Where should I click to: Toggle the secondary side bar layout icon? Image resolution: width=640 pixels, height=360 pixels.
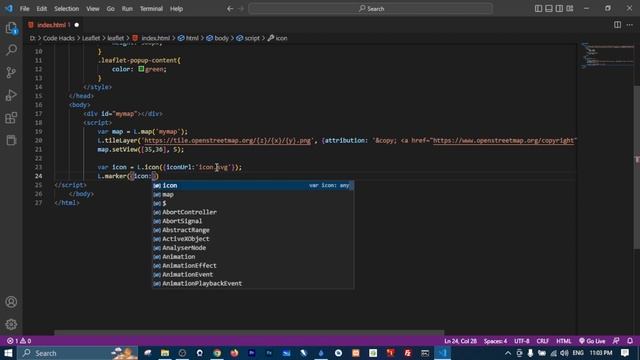pos(559,9)
